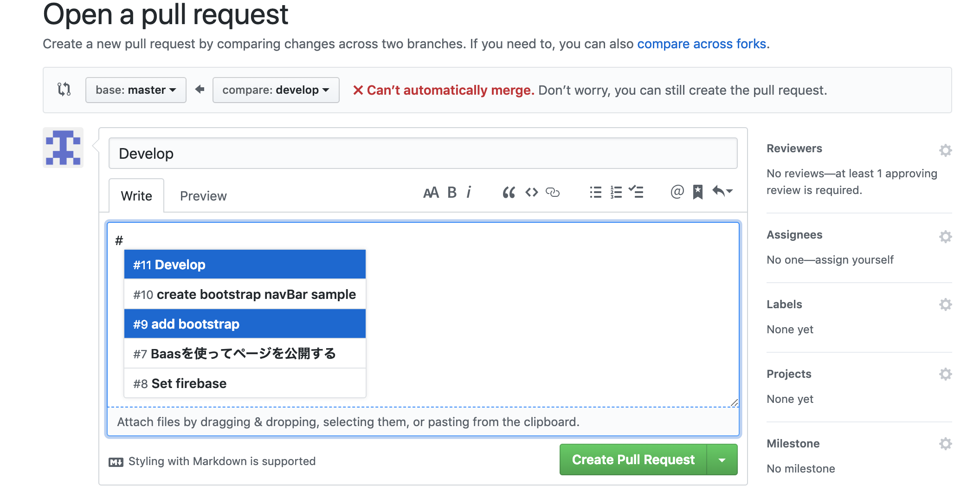Apply italic formatting icon
980x492 pixels.
469,192
